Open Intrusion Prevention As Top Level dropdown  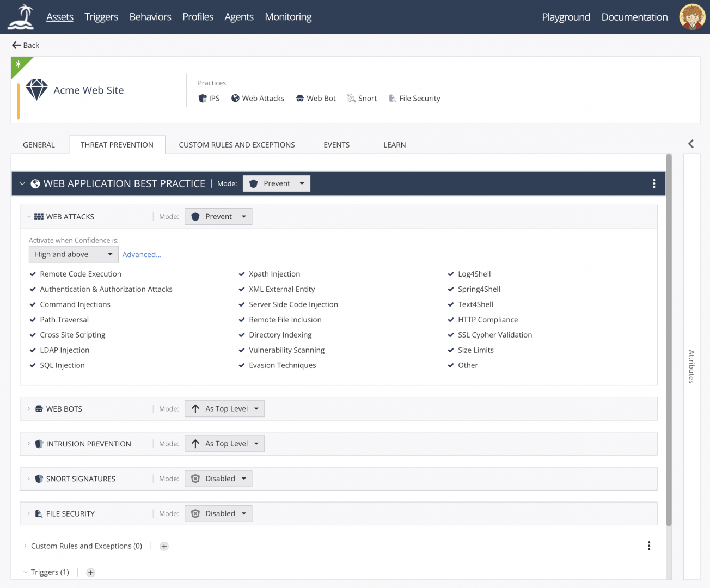224,444
